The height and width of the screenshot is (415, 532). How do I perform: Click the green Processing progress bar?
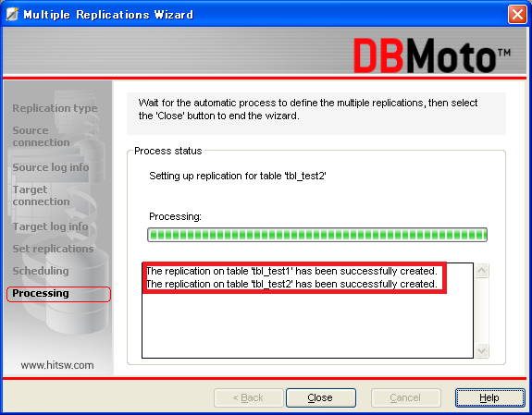click(x=317, y=235)
